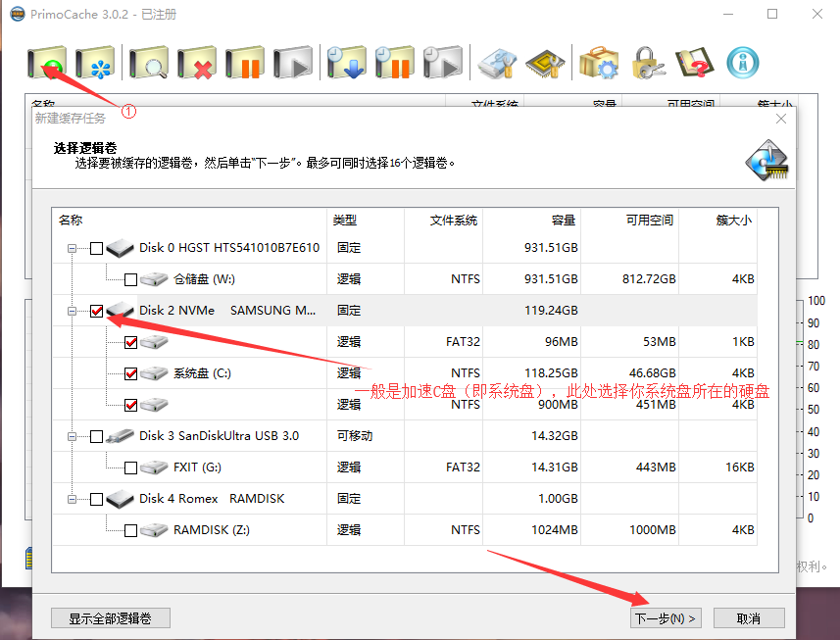Click the pause deferred write icon
The height and width of the screenshot is (640, 840).
395,63
